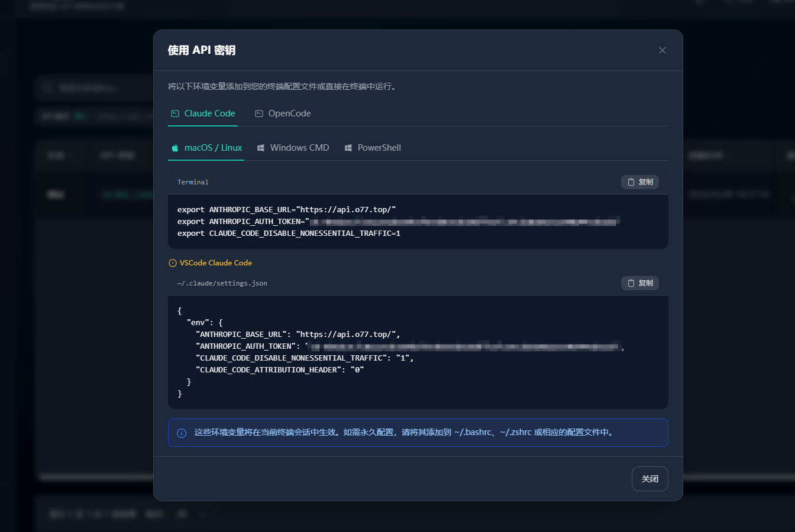Click the "ANTHROPIC_BASE_URL" key line in settings.json
Image resolution: width=795 pixels, height=532 pixels.
[x=298, y=335]
